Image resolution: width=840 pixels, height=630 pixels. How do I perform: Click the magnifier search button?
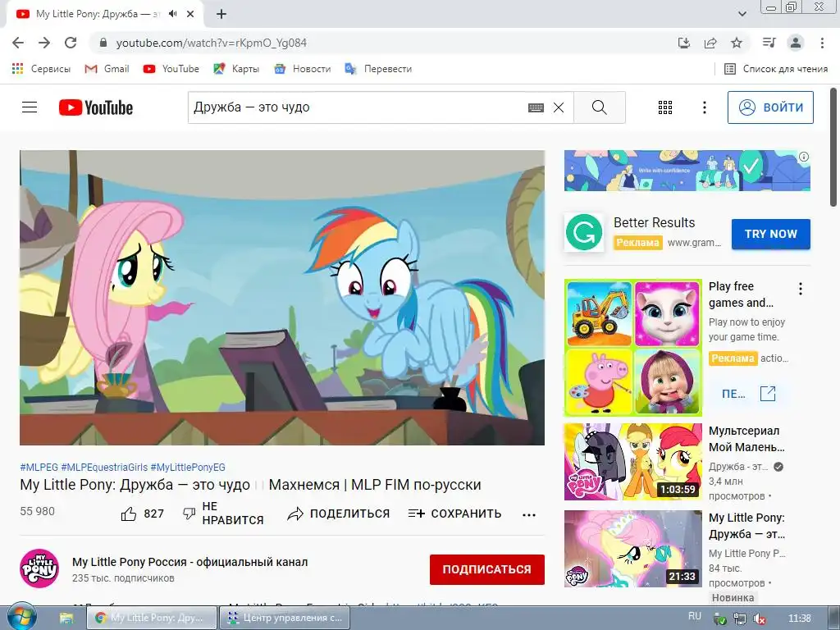(x=600, y=107)
